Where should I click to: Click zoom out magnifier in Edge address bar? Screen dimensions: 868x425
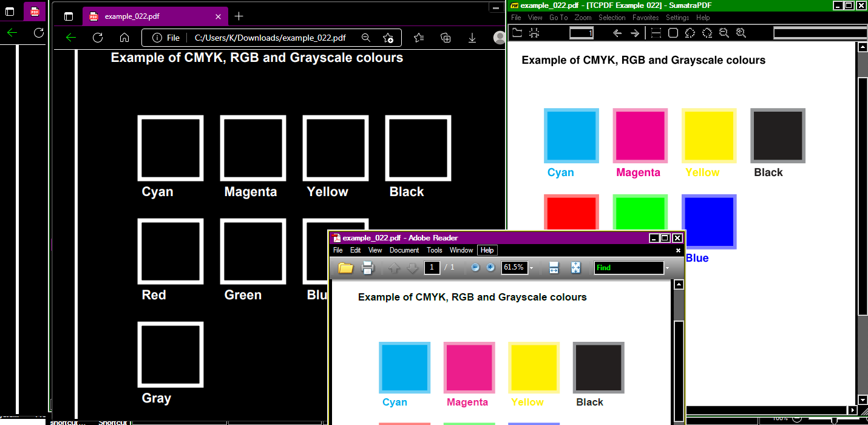click(x=365, y=38)
